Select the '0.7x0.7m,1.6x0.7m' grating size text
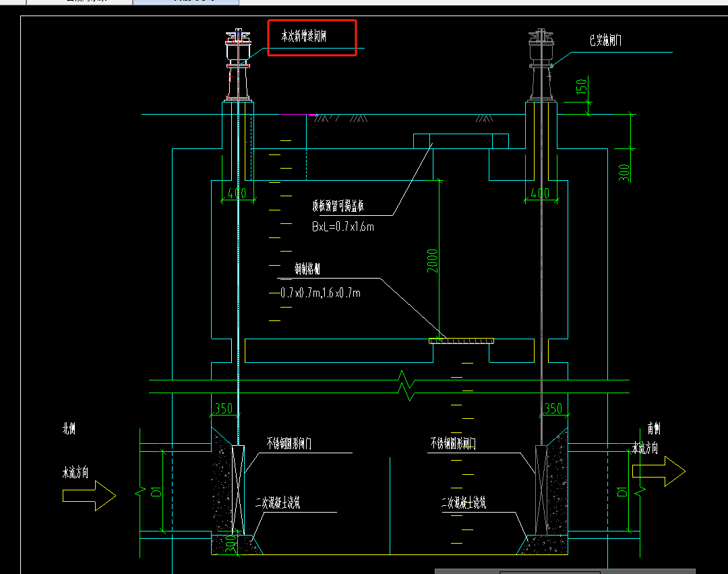This screenshot has width=728, height=574. point(320,293)
